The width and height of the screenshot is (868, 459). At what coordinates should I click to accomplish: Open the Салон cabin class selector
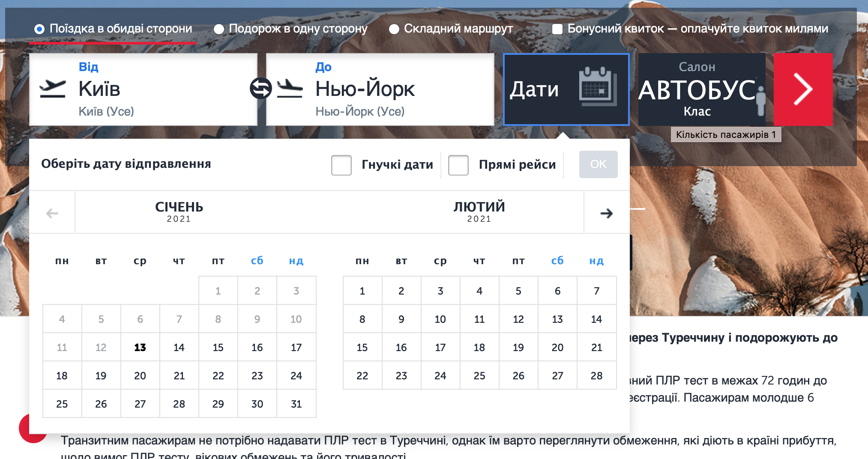[x=697, y=89]
